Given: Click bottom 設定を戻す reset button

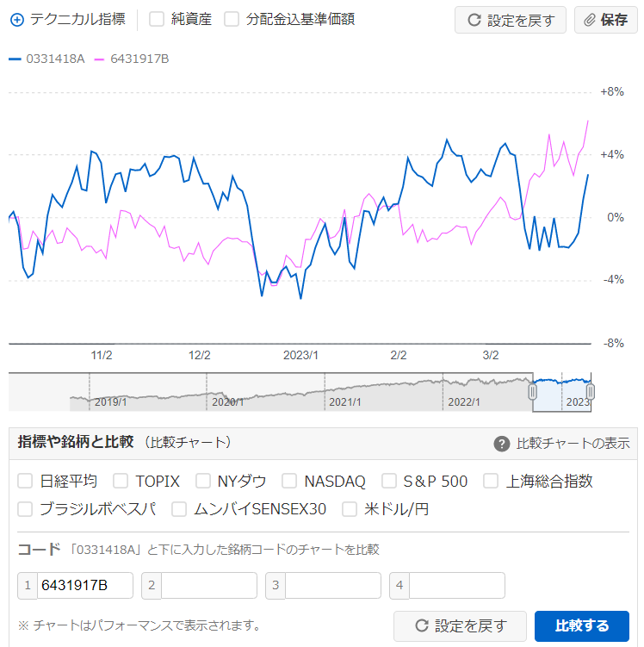Looking at the screenshot, I should 460,625.
